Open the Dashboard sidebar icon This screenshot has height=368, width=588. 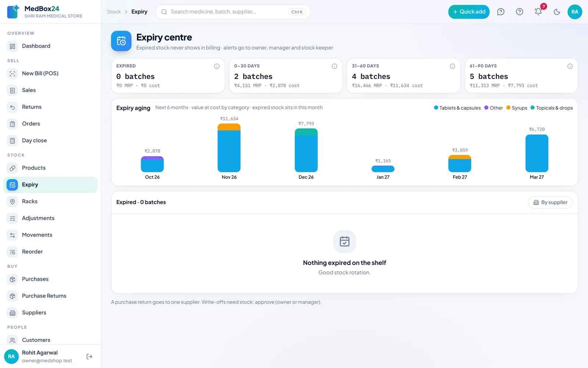pos(12,46)
